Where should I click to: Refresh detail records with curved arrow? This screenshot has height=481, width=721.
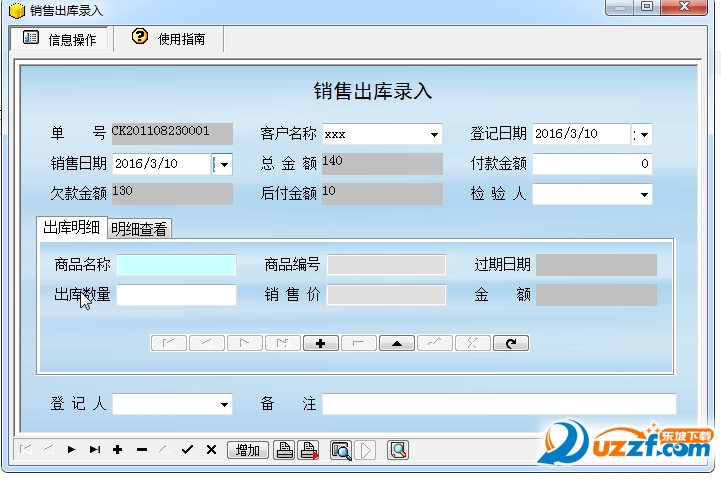point(511,343)
